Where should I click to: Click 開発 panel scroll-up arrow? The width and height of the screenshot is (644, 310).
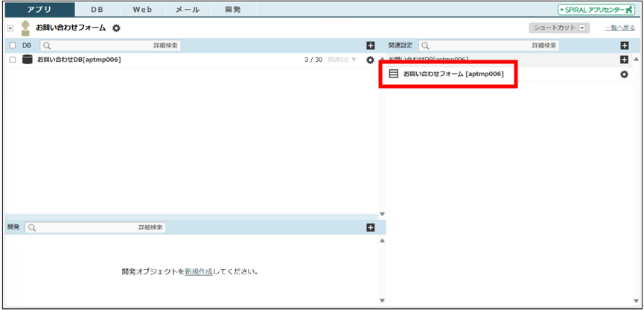(382, 241)
